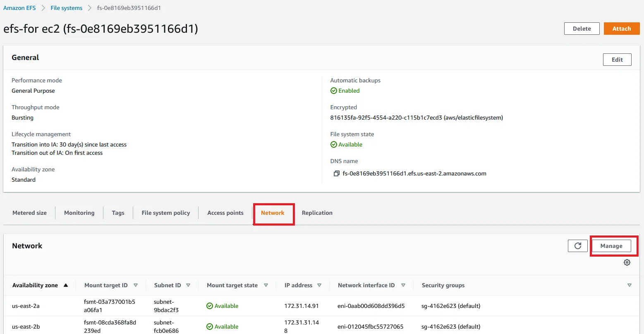Click the File system state Available status
644x334 pixels.
pyautogui.click(x=346, y=144)
